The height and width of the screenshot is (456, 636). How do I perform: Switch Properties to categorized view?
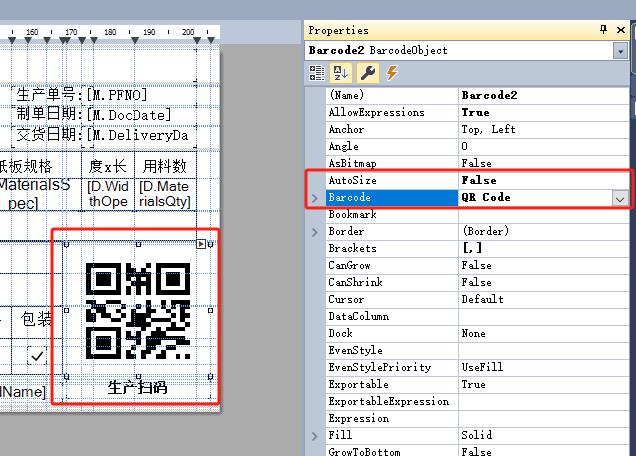pyautogui.click(x=317, y=73)
